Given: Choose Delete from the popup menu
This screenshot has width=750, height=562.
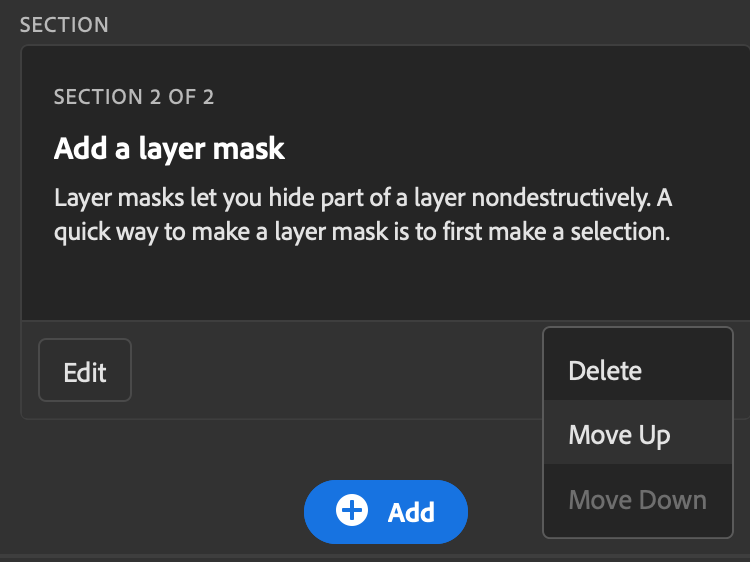Looking at the screenshot, I should pos(605,371).
